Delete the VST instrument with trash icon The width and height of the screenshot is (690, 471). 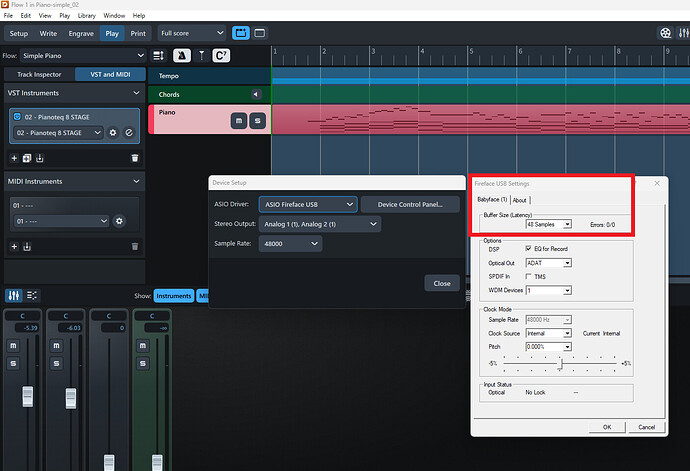[135, 158]
